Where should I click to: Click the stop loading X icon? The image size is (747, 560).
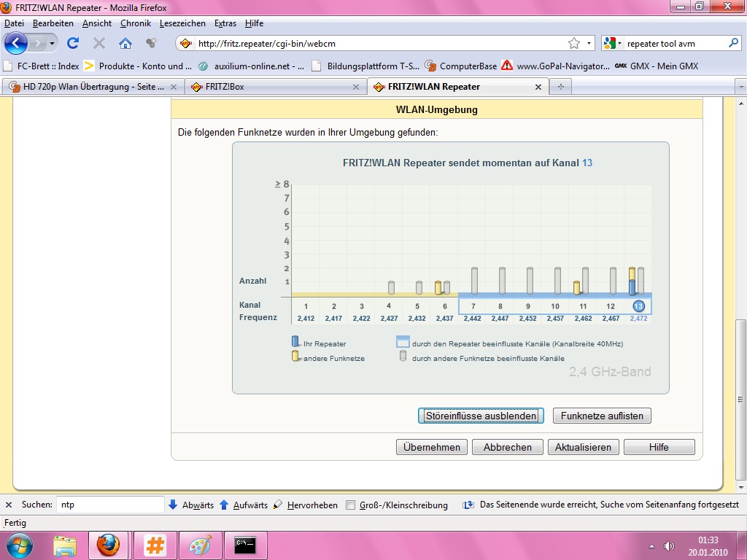click(x=99, y=43)
